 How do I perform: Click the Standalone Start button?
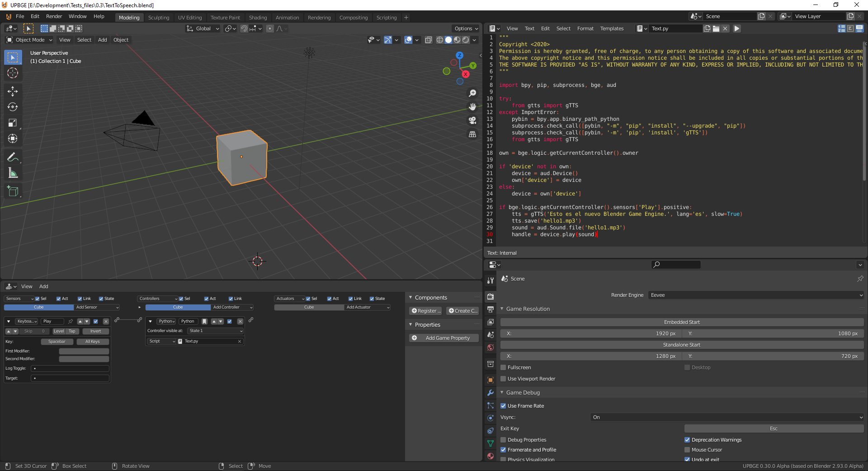[x=682, y=345]
